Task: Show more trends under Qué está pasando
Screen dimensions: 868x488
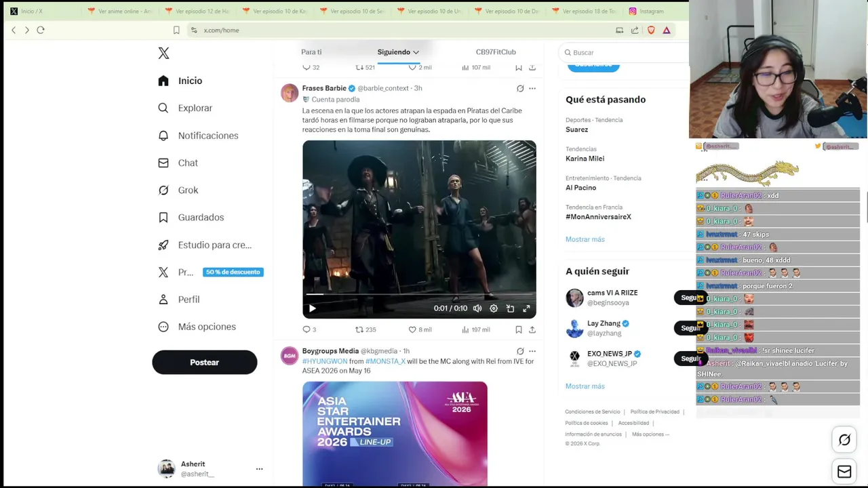Action: tap(585, 239)
